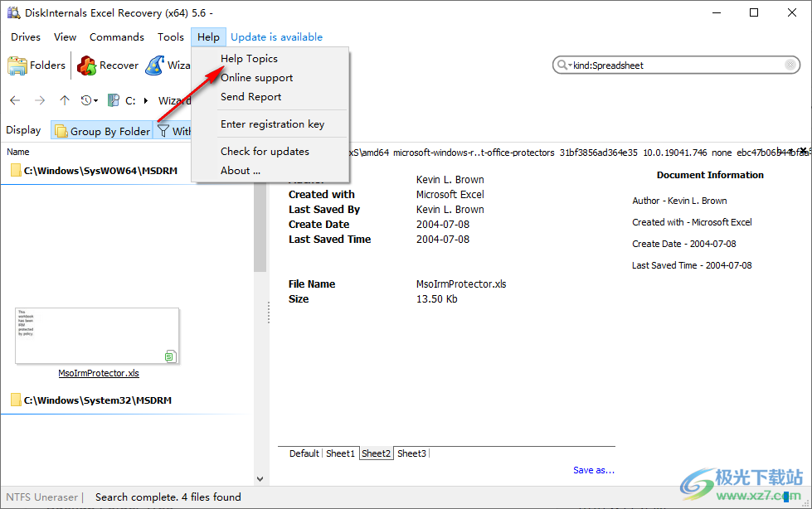812x509 pixels.
Task: Click Last Saved Time - 2004-07-08 in the sidebar
Action: coord(692,265)
